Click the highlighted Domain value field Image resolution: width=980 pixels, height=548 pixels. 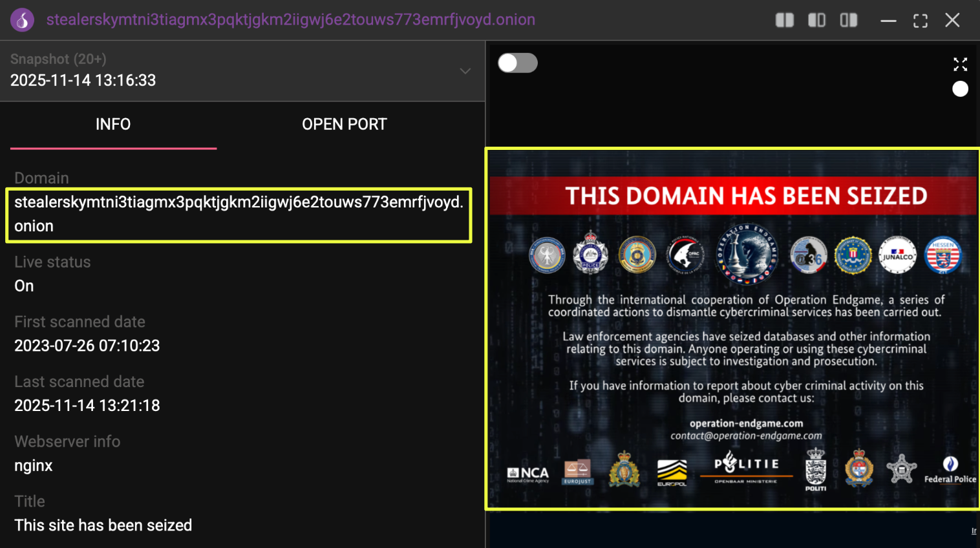[x=239, y=215]
